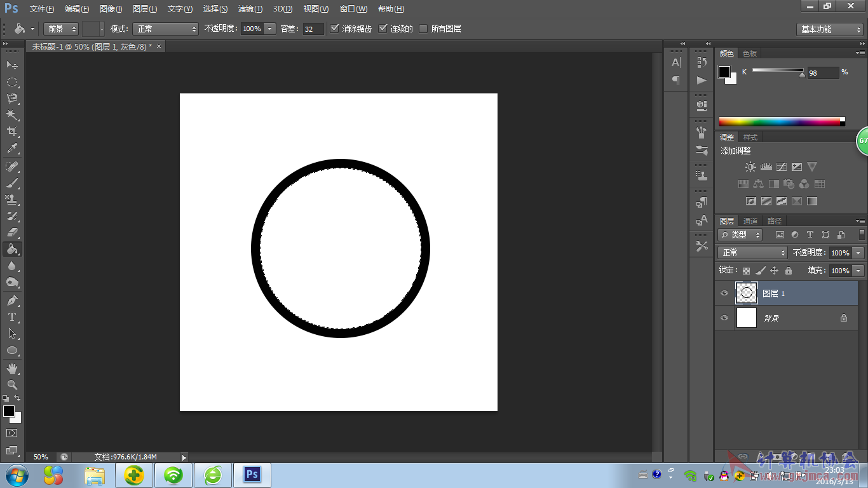Screen dimensions: 868x488
Task: Switch to the 样式 (Styles) tab
Action: (750, 137)
